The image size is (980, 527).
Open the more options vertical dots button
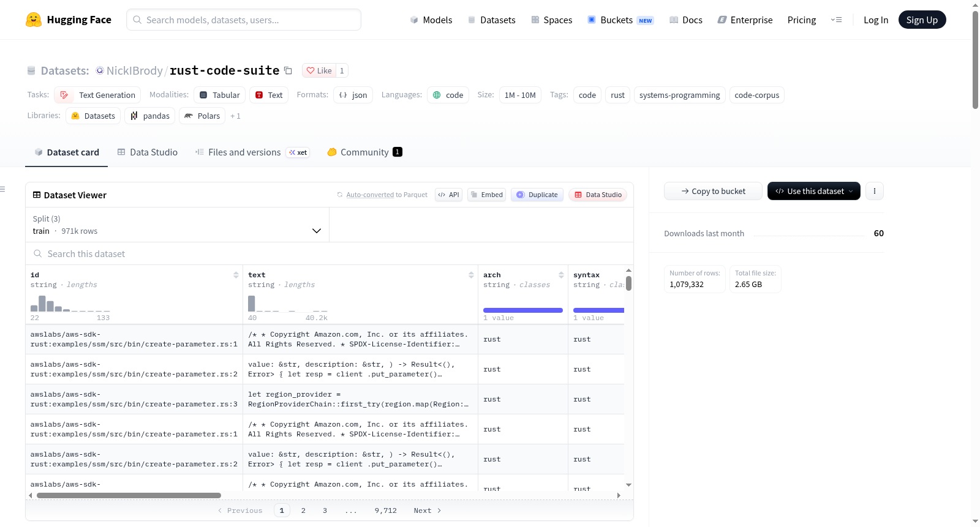click(875, 191)
